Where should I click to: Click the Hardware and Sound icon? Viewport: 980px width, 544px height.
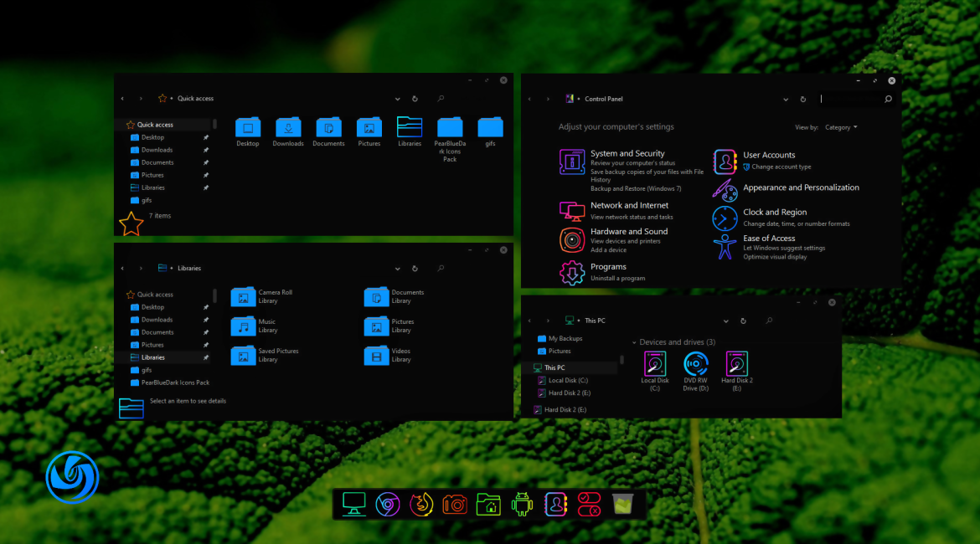(x=572, y=239)
